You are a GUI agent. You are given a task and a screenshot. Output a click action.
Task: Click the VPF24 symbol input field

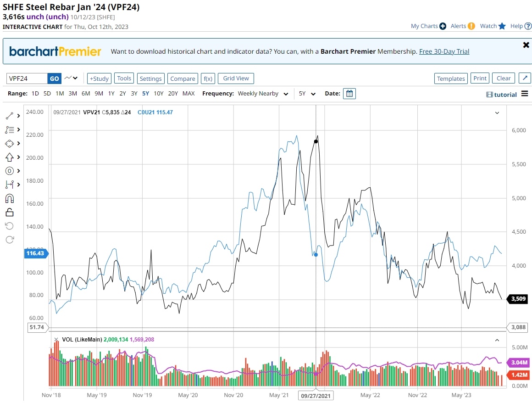tap(27, 78)
